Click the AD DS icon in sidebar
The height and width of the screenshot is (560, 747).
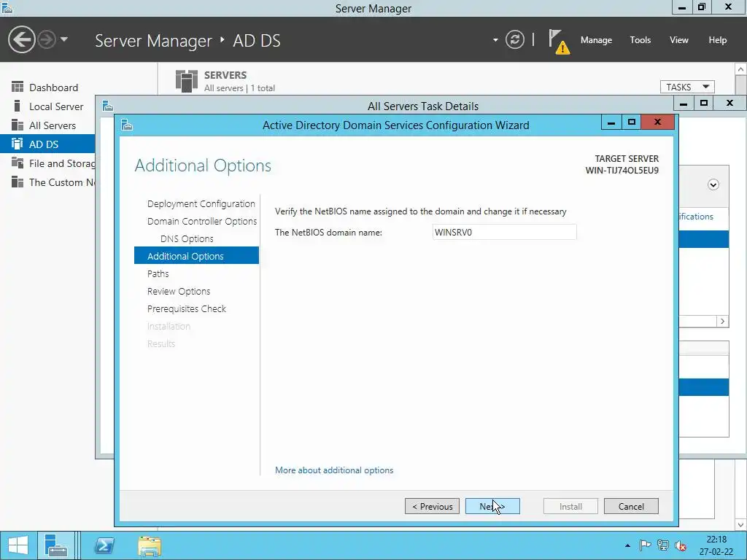coord(18,144)
